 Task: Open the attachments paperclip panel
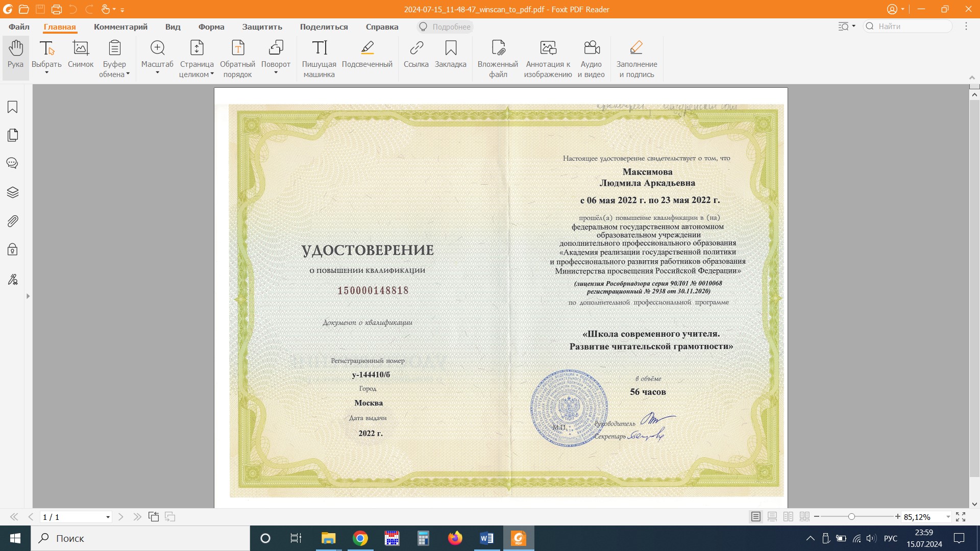coord(13,221)
